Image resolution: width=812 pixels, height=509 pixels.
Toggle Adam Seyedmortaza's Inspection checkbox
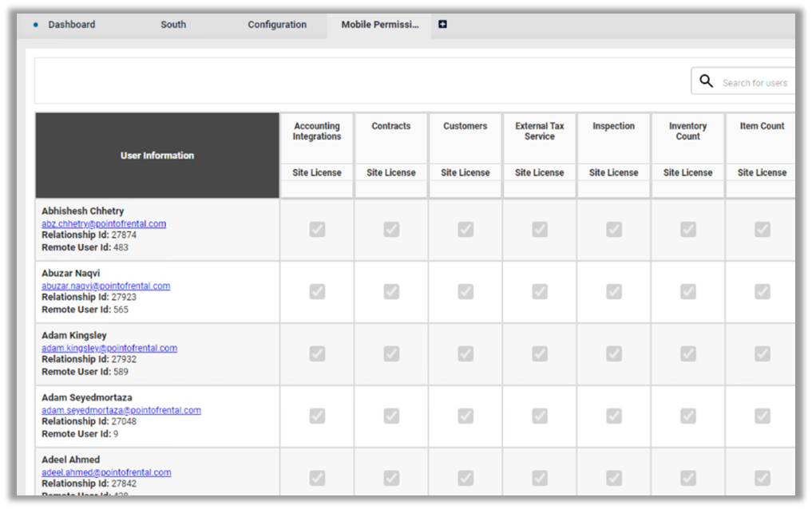(x=614, y=416)
